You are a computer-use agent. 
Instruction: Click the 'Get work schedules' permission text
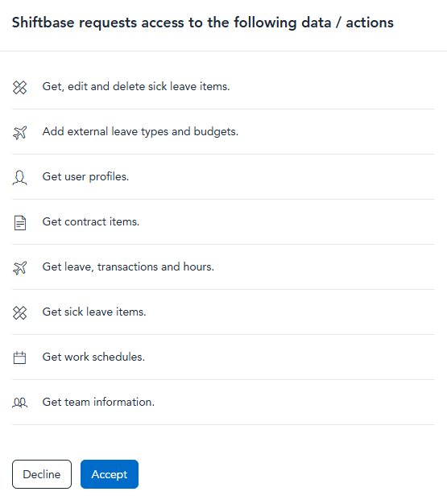click(x=93, y=357)
